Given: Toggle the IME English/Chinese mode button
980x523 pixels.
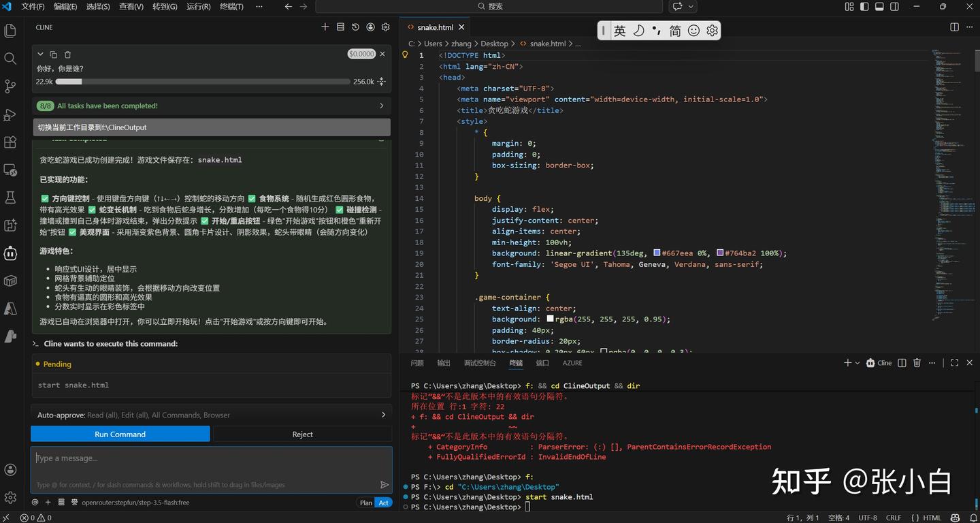Looking at the screenshot, I should tap(619, 31).
